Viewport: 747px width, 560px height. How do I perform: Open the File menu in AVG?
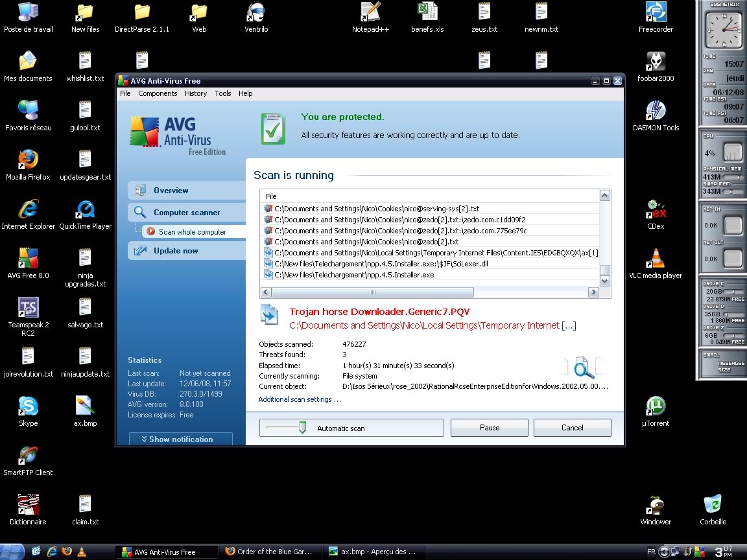point(125,93)
